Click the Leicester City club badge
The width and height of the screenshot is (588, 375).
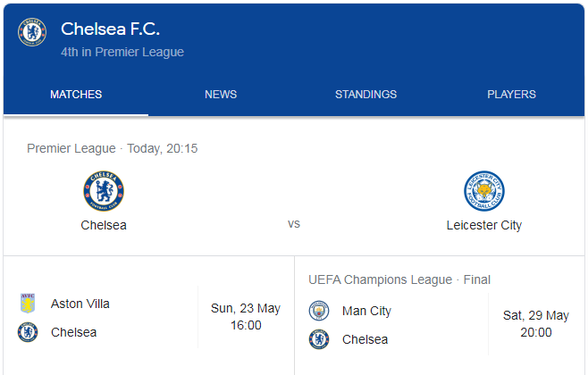pyautogui.click(x=484, y=191)
